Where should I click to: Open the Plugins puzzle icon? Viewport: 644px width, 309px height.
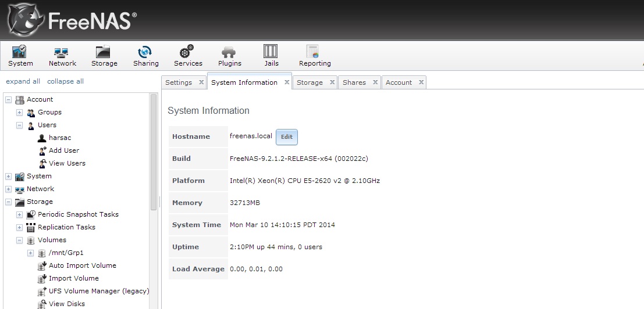[x=229, y=52]
